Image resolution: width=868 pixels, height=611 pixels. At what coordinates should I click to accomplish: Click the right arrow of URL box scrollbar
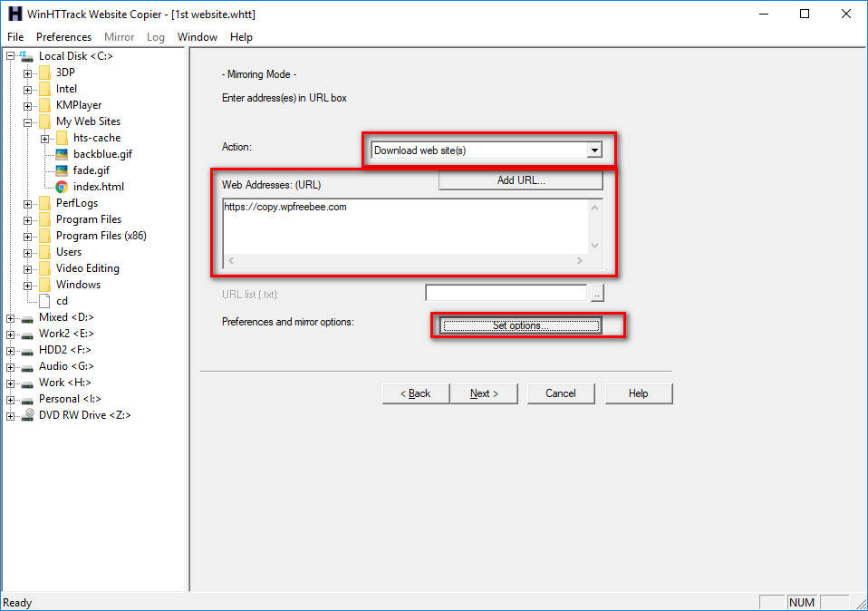[x=580, y=260]
